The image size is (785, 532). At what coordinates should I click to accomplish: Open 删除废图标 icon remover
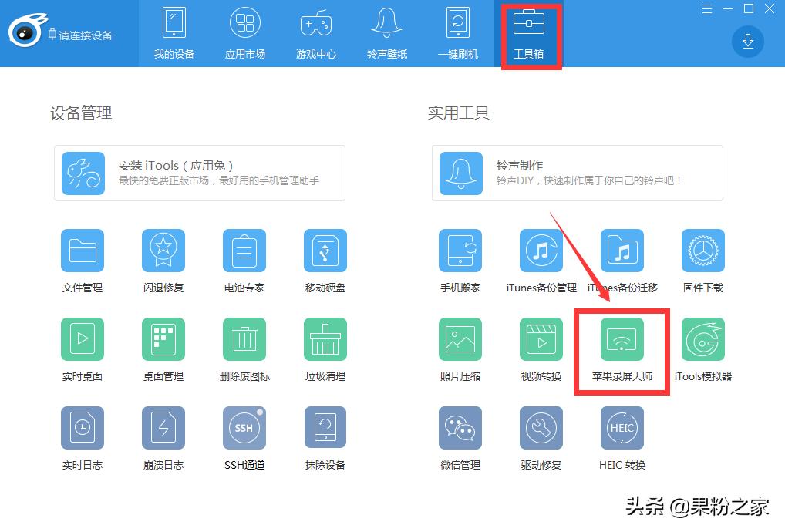[x=244, y=338]
